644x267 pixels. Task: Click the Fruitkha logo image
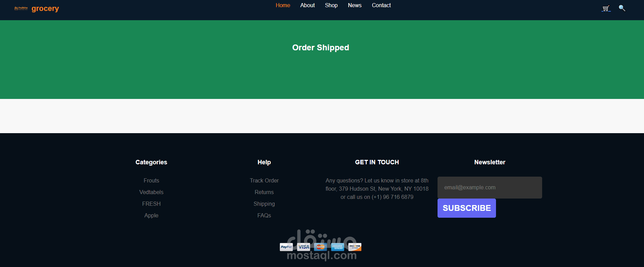(x=21, y=8)
